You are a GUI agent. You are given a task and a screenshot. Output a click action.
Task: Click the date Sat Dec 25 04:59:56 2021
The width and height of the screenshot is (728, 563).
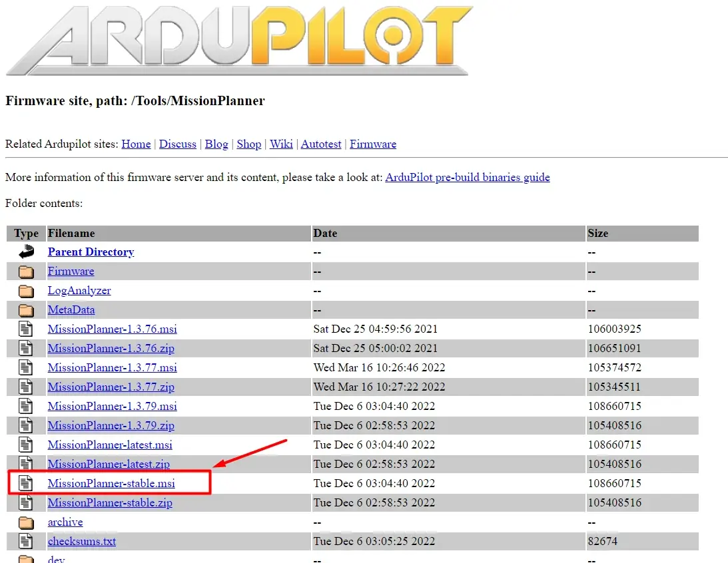coord(376,329)
